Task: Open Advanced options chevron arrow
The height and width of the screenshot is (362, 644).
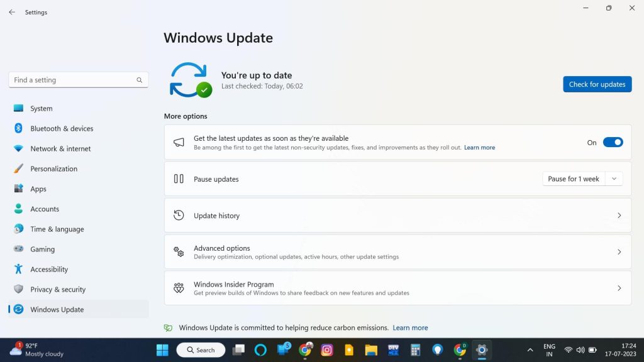Action: coord(619,252)
